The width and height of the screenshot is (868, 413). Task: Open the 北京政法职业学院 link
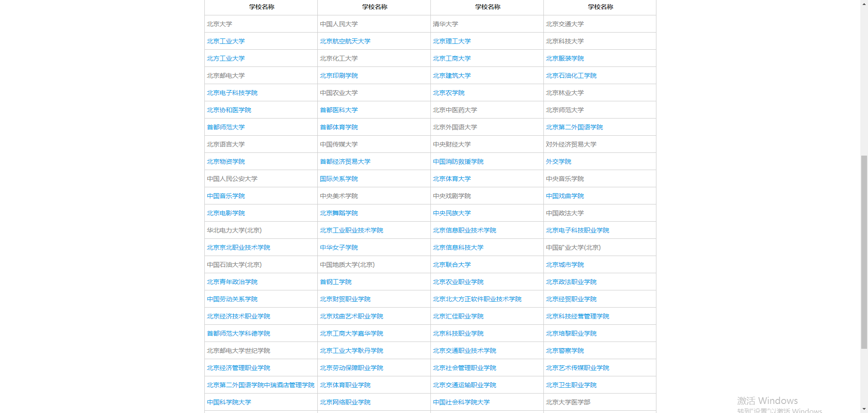[571, 282]
